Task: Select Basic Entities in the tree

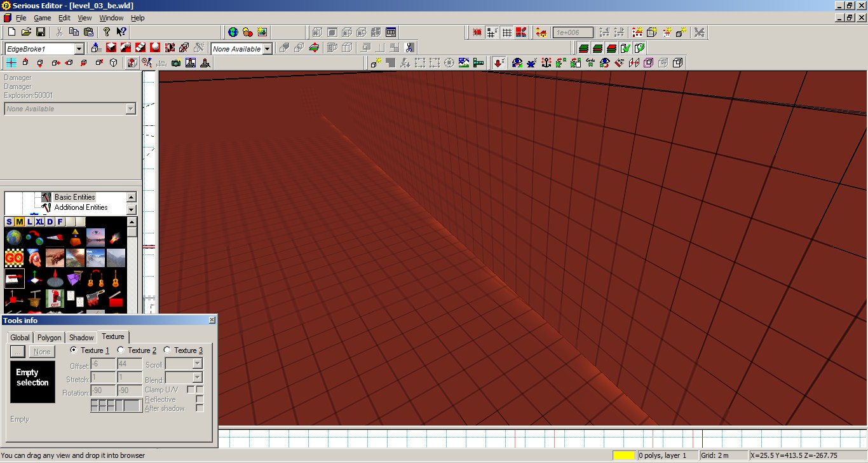Action: [74, 197]
